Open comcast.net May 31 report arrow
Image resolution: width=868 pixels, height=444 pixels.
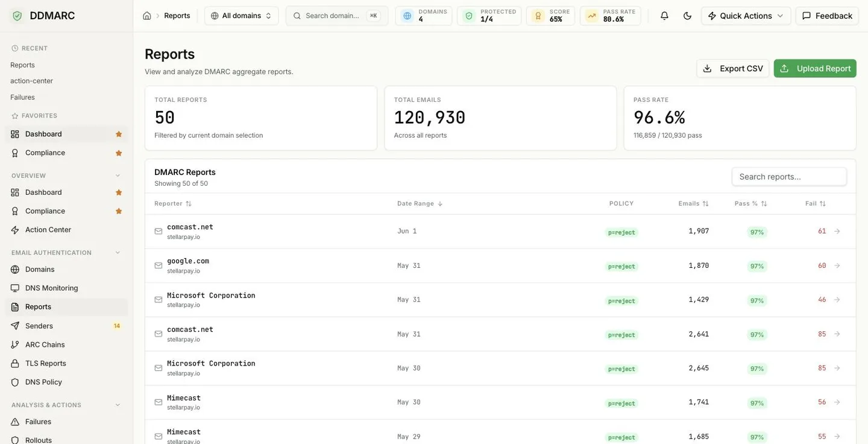coord(837,334)
